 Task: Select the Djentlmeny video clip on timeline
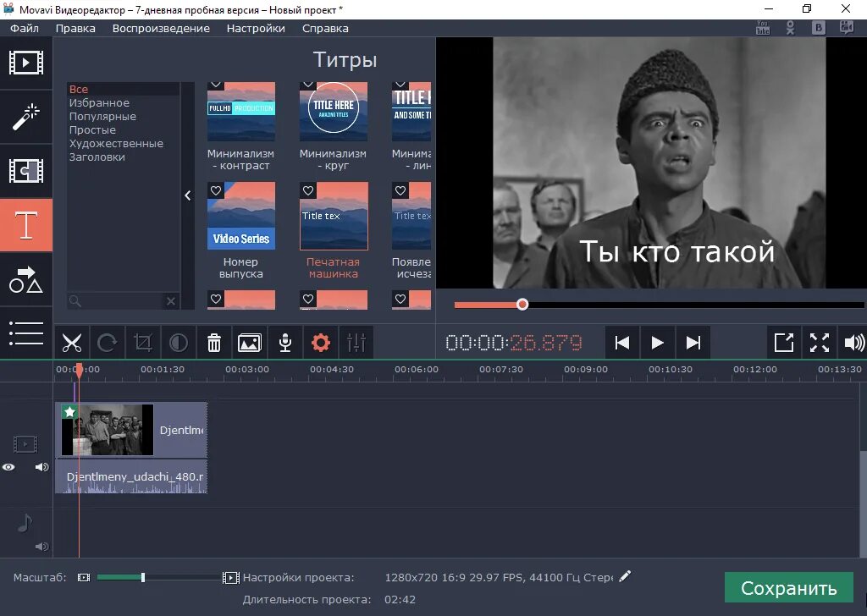pyautogui.click(x=131, y=430)
